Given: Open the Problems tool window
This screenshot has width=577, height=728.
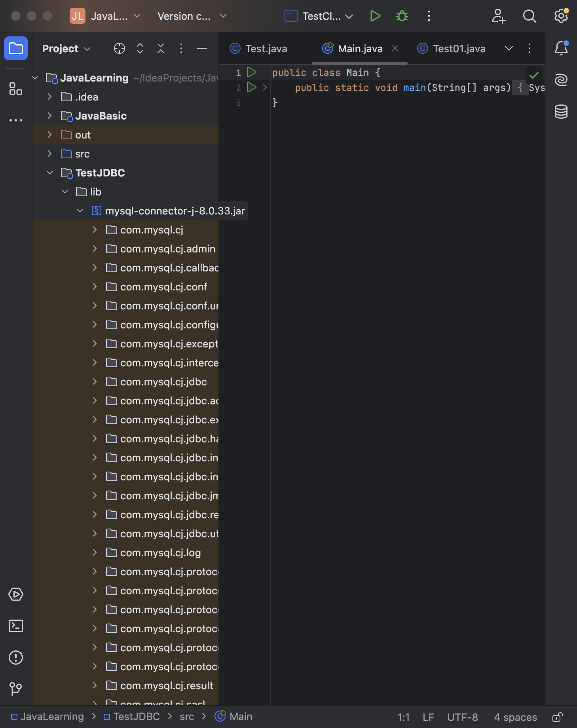Looking at the screenshot, I should click(16, 658).
